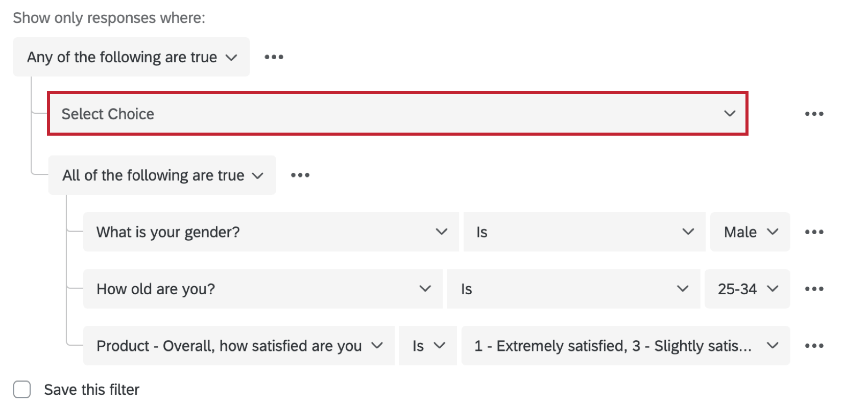Click the ellipsis on the Product satisfaction row

tap(814, 345)
